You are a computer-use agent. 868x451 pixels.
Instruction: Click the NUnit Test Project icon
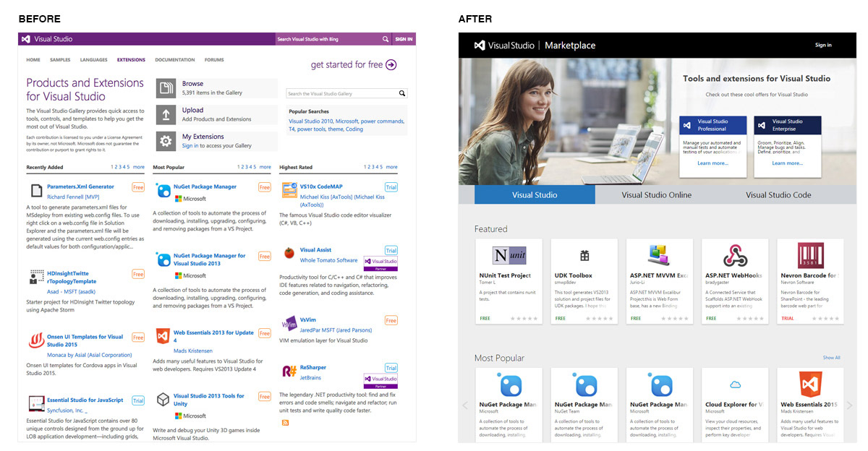pyautogui.click(x=509, y=256)
